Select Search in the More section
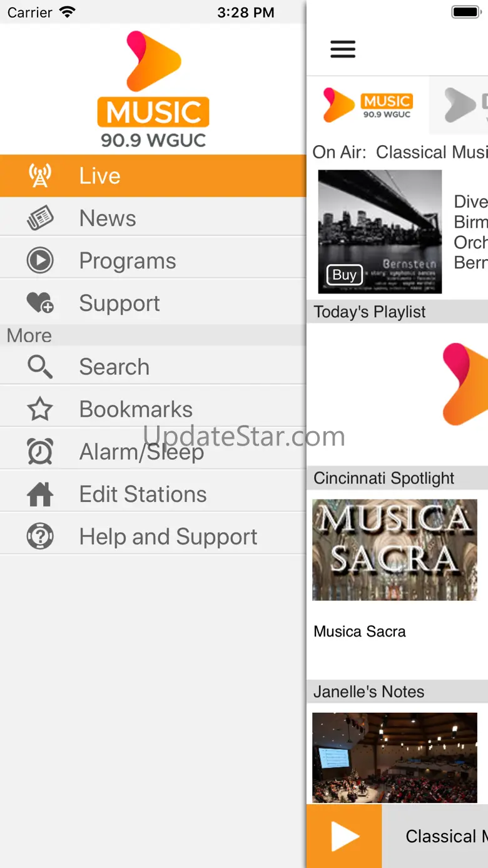The width and height of the screenshot is (488, 868). pos(153,367)
